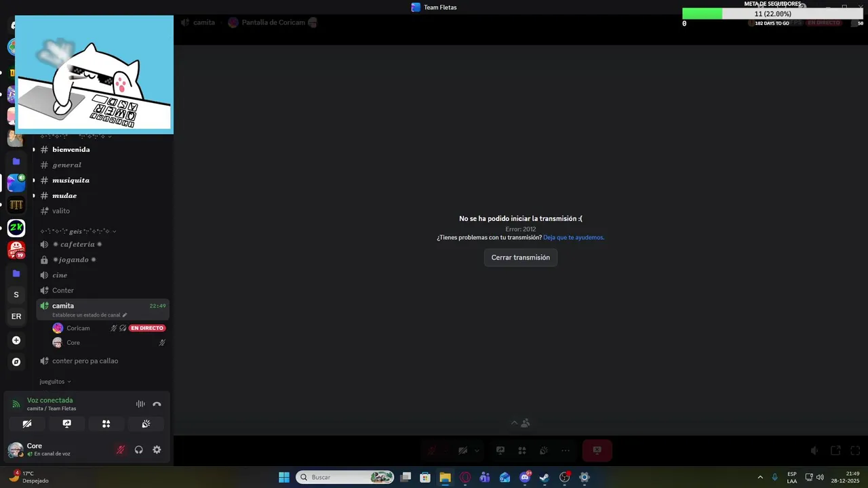Open the ER server icon
Viewport: 868px width, 488px height.
[x=16, y=317]
